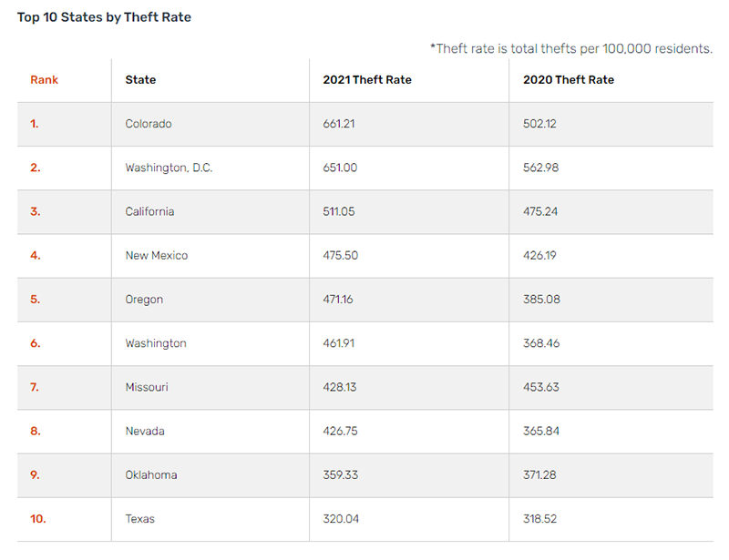This screenshot has height=560, width=729.
Task: Select the 511.05 California 2021 value
Action: coord(339,211)
